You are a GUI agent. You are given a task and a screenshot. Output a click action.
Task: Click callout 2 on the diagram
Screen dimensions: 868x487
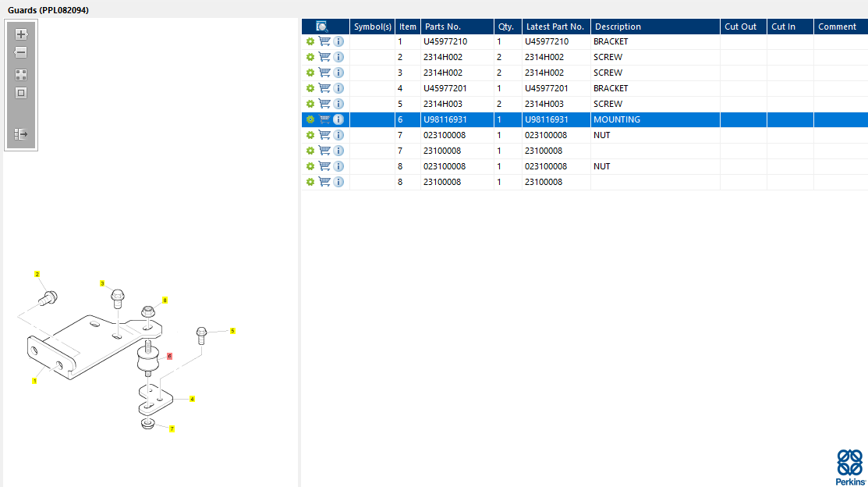pos(37,274)
